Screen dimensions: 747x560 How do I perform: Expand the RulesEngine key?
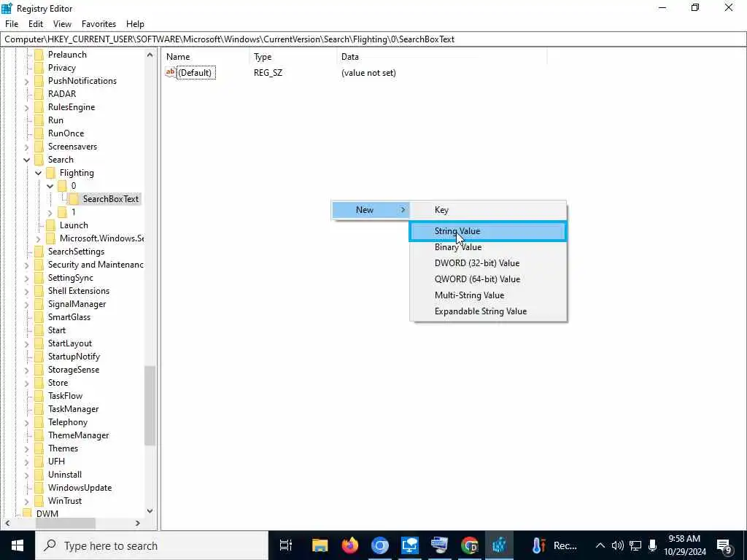point(27,108)
